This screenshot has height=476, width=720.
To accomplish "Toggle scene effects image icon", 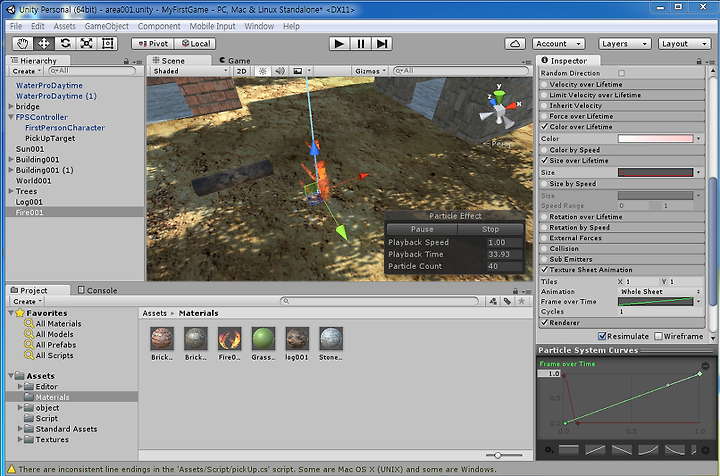I will pos(298,71).
